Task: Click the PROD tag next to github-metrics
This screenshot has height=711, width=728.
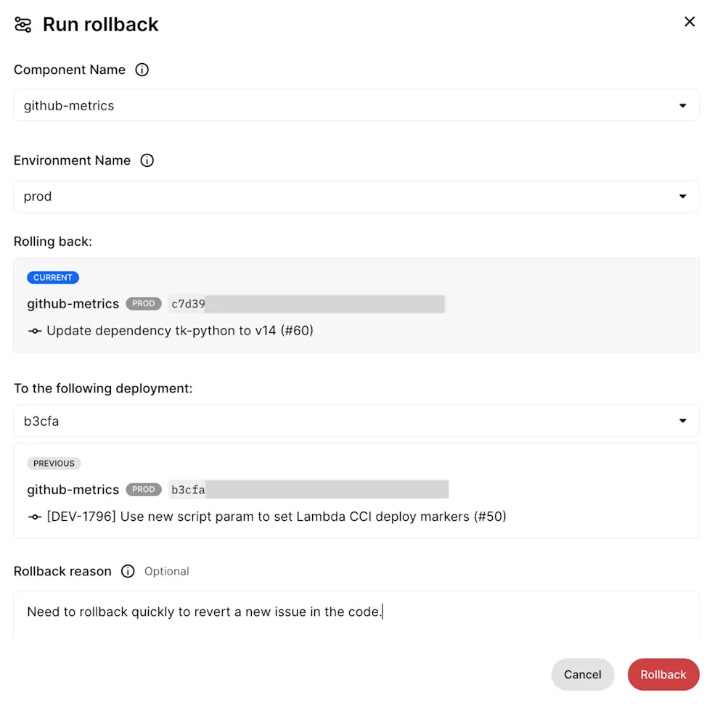Action: pyautogui.click(x=143, y=304)
